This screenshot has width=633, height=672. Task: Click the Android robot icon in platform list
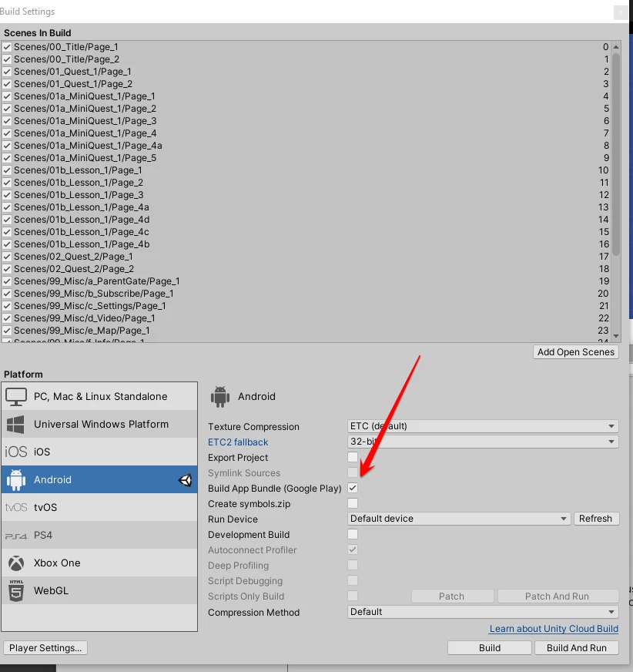(16, 479)
